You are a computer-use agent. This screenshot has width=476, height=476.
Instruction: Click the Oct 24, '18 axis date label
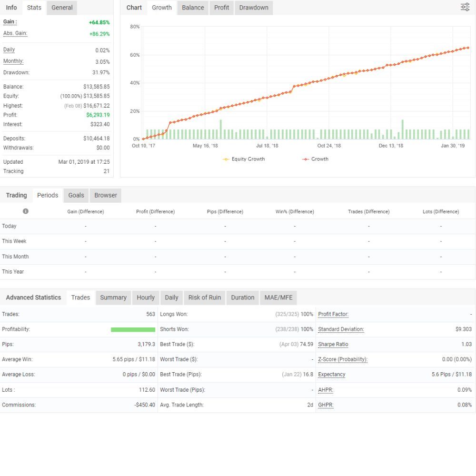(329, 146)
